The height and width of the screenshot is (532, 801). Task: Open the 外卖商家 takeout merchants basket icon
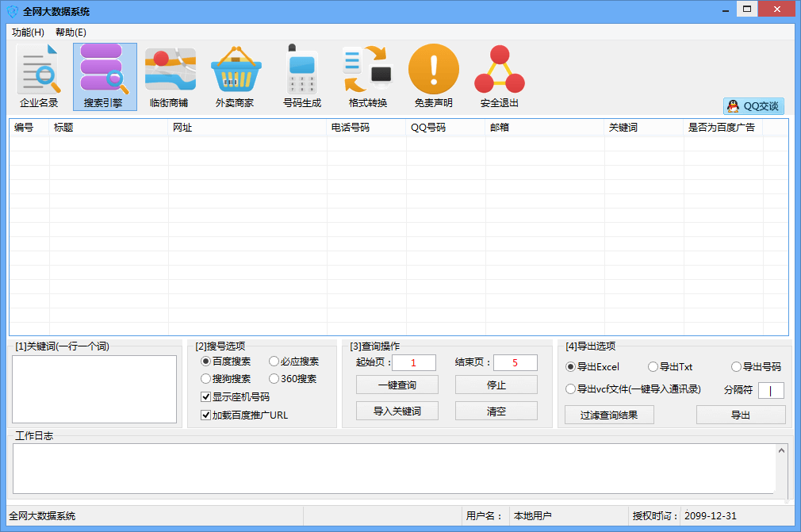(x=235, y=77)
